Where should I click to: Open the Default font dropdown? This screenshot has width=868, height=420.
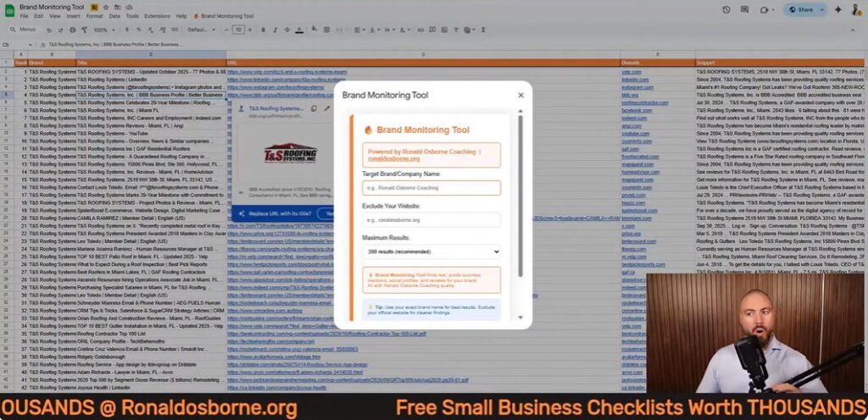201,30
